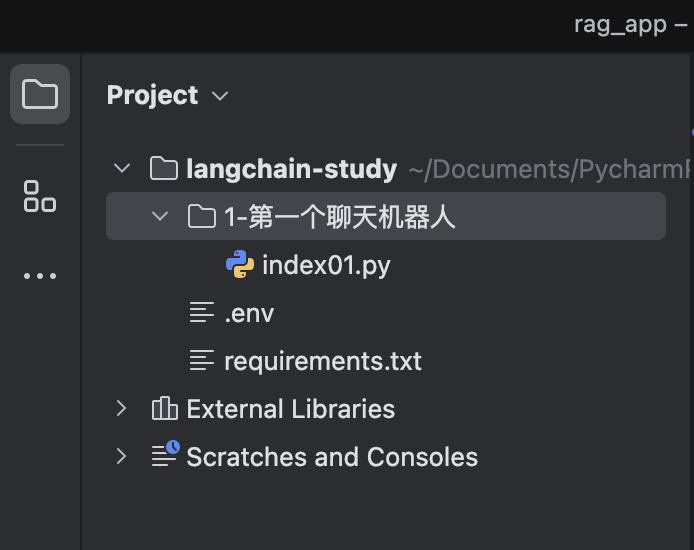Click the text-file icon beside requirements.txt
Screen dimensions: 694x550
tap(202, 361)
